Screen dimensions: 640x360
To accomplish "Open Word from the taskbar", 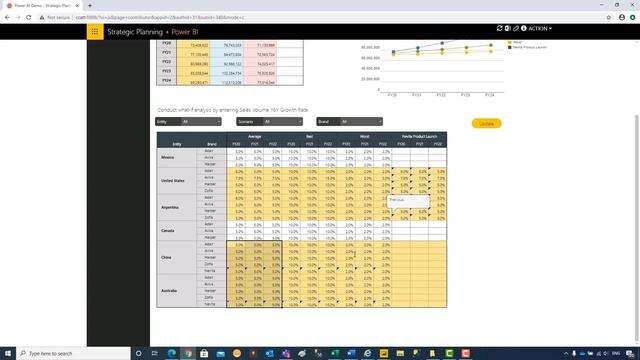I will pyautogui.click(x=351, y=353).
